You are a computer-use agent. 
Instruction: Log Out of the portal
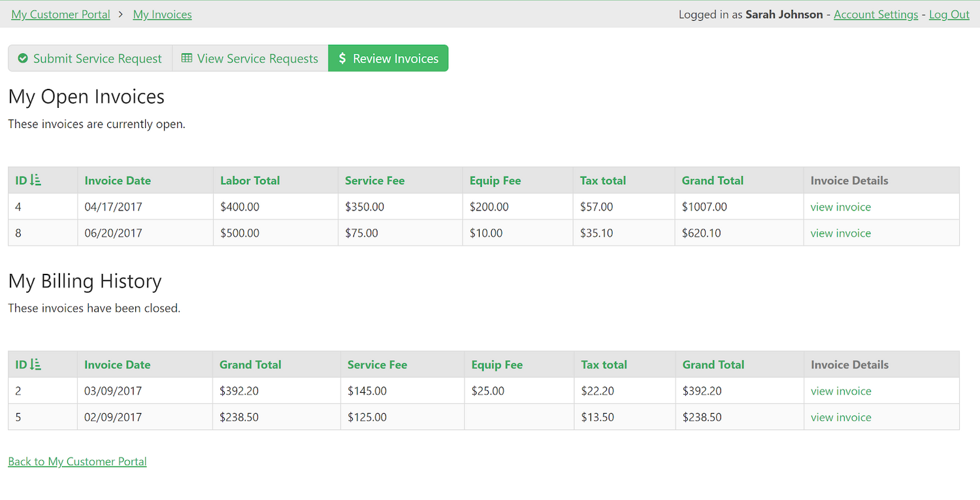(949, 14)
